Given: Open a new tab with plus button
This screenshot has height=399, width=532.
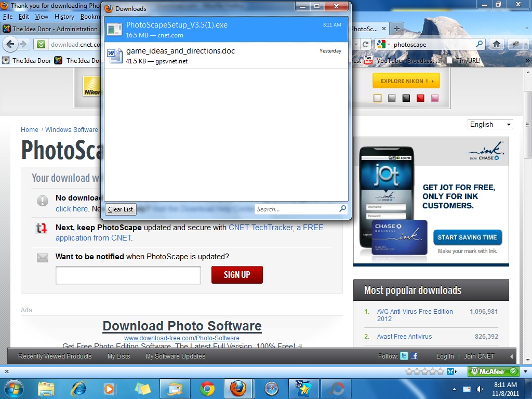Looking at the screenshot, I should pyautogui.click(x=396, y=29).
